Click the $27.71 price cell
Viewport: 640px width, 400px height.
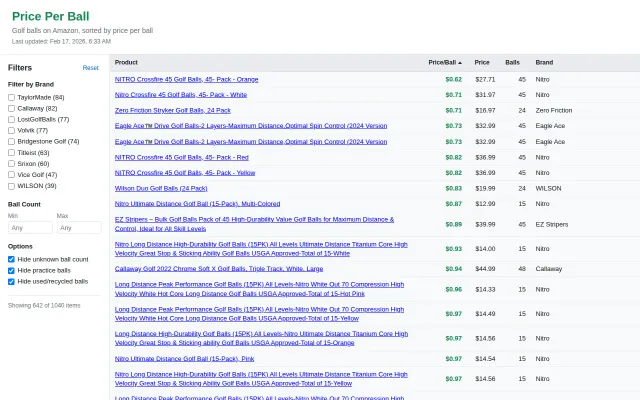[485, 80]
